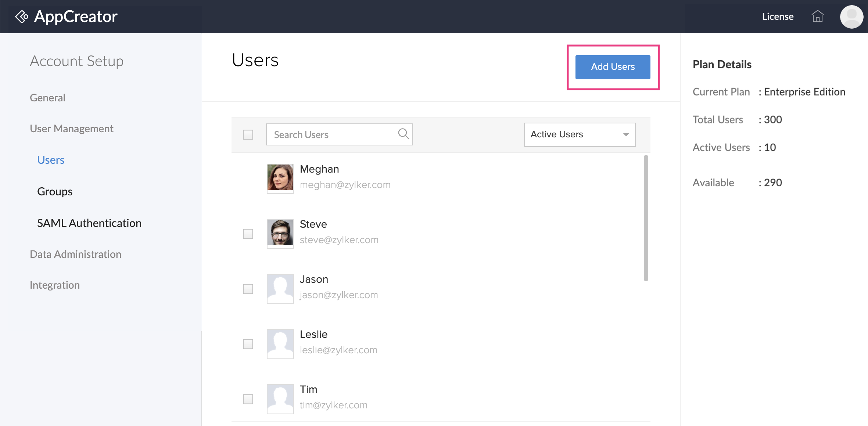The image size is (868, 426).
Task: Expand the User Management section
Action: (x=72, y=129)
